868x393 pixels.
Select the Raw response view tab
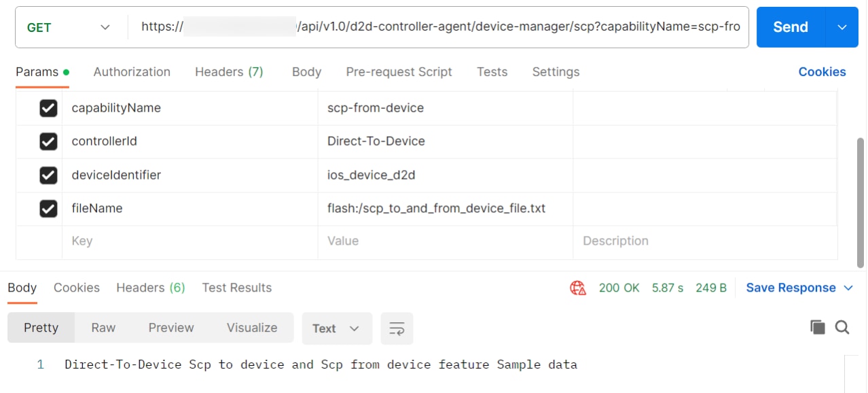[x=103, y=328]
